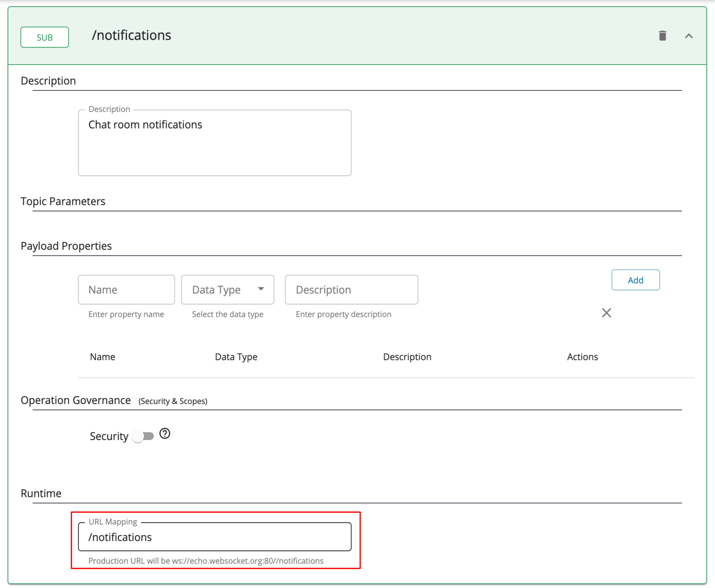This screenshot has width=715, height=588.
Task: Click the Add payload property button
Action: [x=635, y=280]
